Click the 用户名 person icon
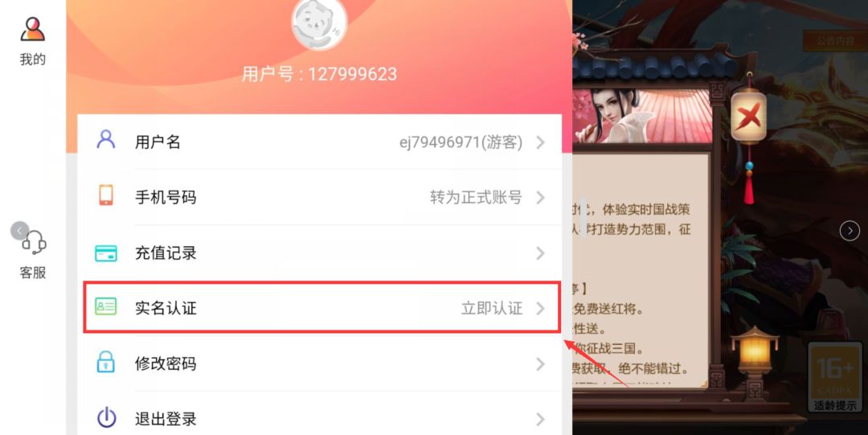Image resolution: width=868 pixels, height=435 pixels. (x=106, y=140)
